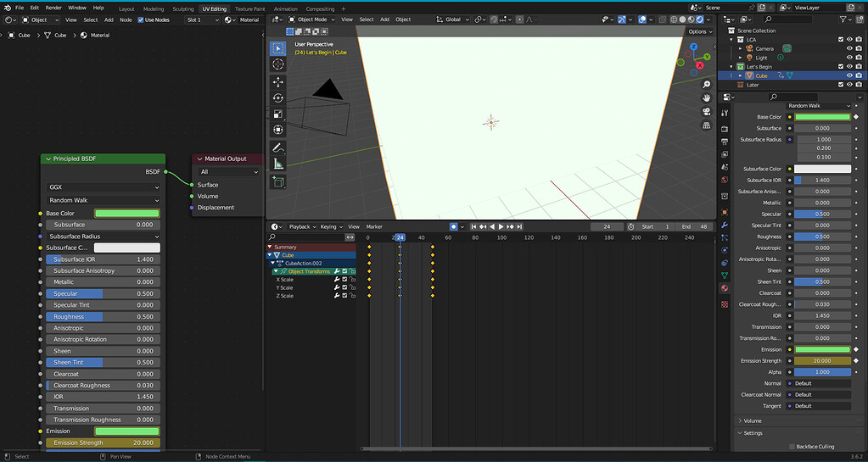Select the Annotate pencil tool
Image resolution: width=868 pixels, height=462 pixels.
click(278, 148)
